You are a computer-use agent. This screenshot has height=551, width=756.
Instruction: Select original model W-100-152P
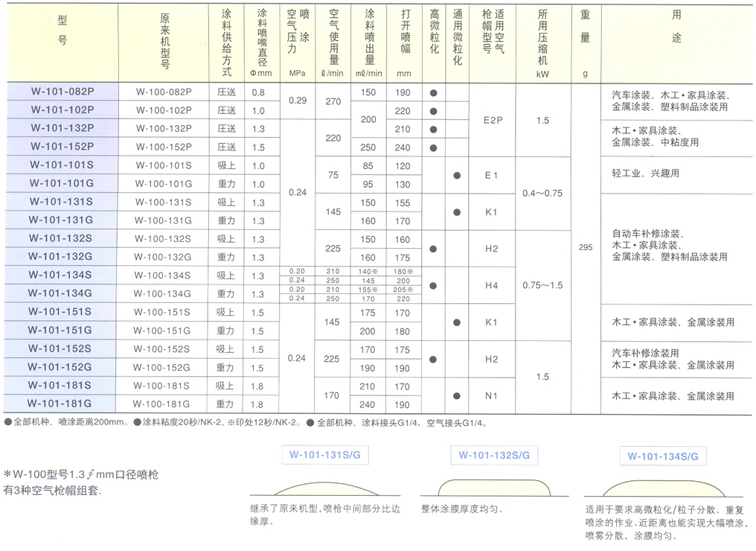(x=164, y=147)
